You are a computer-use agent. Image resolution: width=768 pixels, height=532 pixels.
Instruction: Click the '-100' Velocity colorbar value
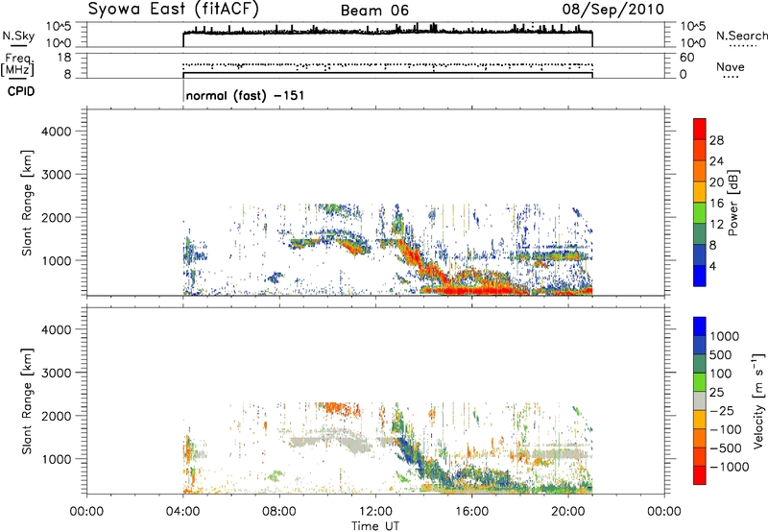(x=726, y=429)
